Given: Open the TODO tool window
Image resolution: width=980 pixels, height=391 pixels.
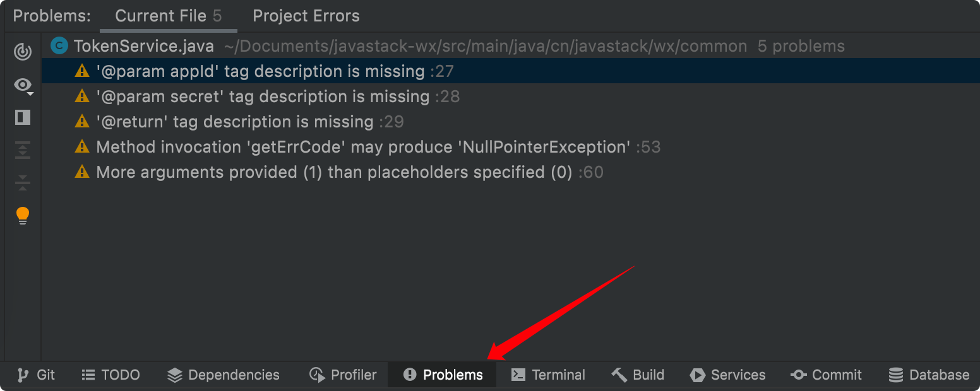Looking at the screenshot, I should pos(111,375).
